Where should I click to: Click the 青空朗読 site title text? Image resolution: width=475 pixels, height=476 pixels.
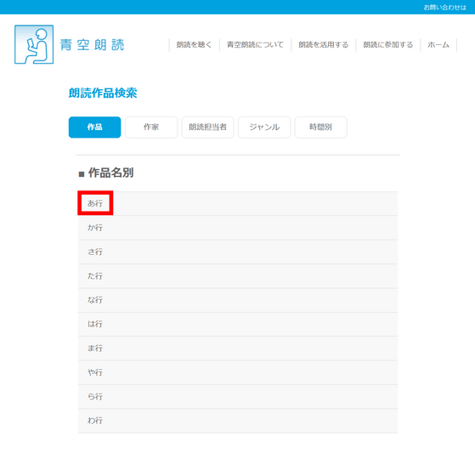tap(92, 45)
